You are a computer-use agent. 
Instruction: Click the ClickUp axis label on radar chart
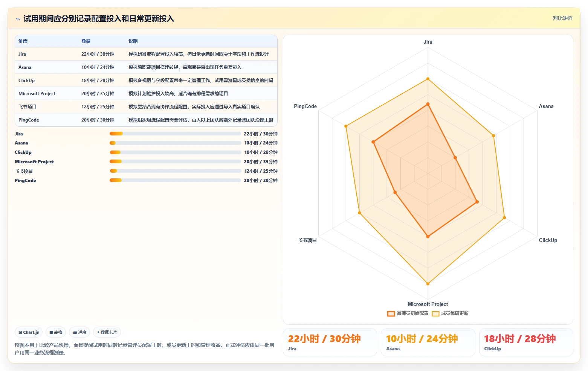click(548, 240)
